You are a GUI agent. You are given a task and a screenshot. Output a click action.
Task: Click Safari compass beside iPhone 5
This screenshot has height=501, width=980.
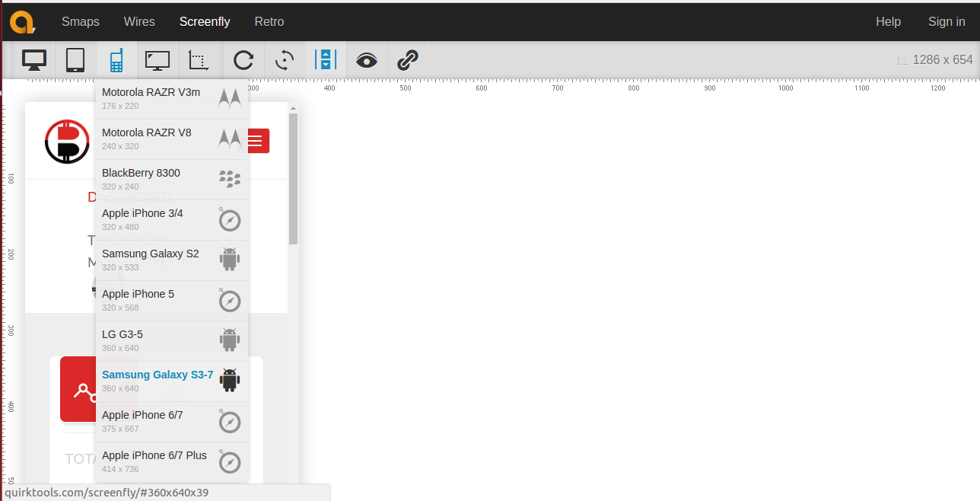[230, 301]
